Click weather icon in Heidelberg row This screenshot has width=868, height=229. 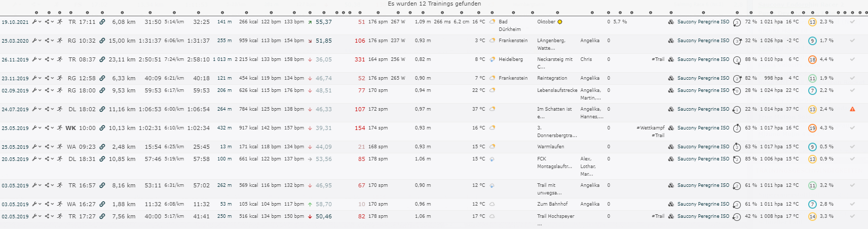492,59
